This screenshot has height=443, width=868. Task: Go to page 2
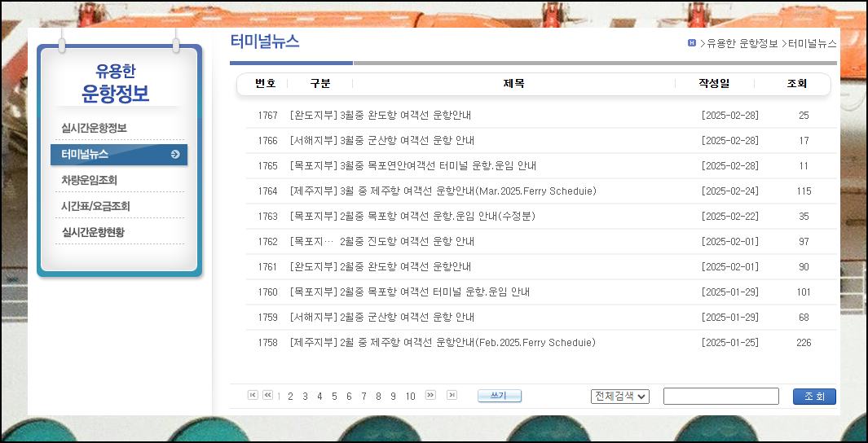click(290, 396)
